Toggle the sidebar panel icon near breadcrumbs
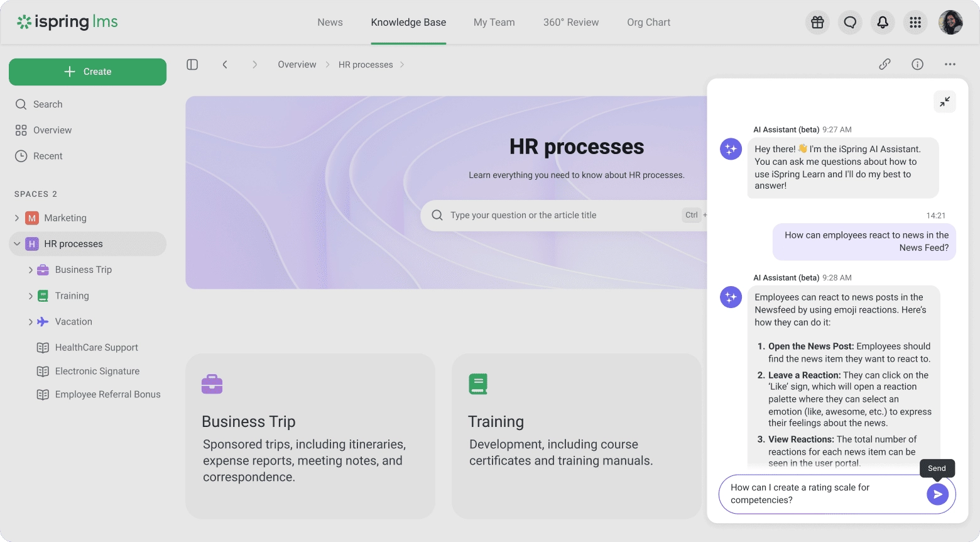Viewport: 980px width, 542px height. [192, 64]
